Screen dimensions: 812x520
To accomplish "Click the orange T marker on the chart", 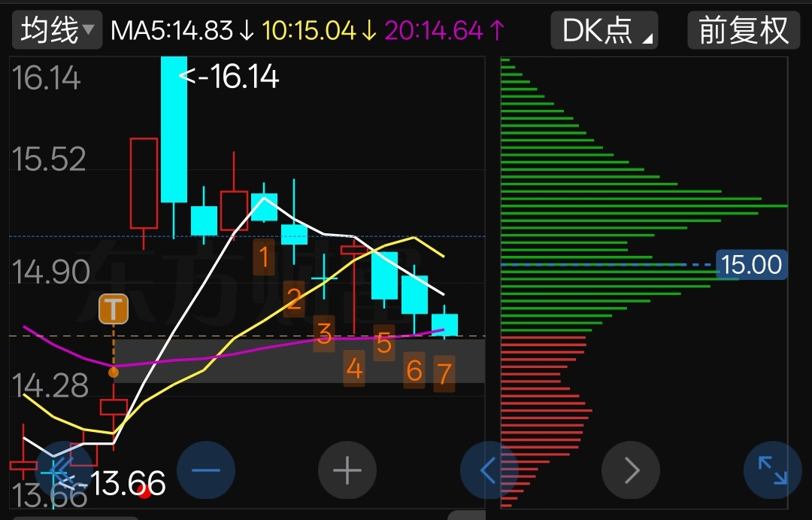I will click(114, 309).
